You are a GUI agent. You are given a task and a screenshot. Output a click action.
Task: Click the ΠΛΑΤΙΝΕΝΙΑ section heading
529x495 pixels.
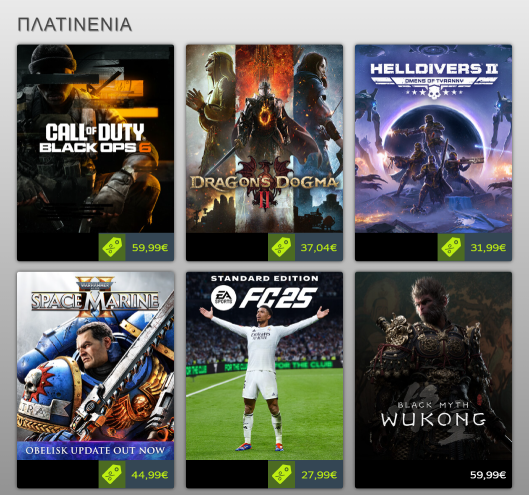(x=75, y=25)
